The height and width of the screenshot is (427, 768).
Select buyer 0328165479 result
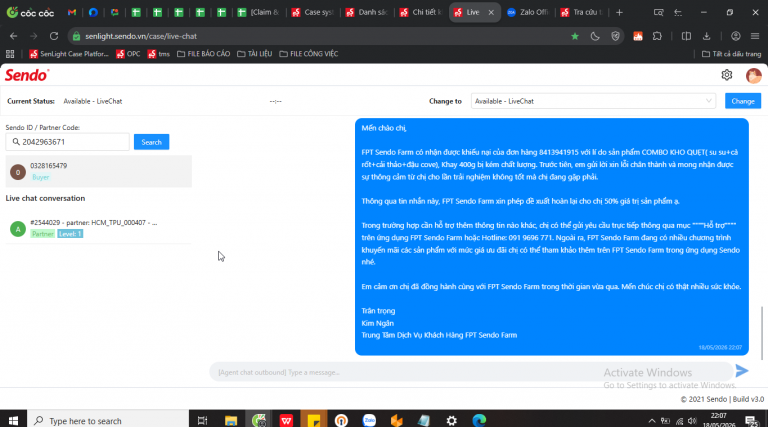tap(98, 171)
